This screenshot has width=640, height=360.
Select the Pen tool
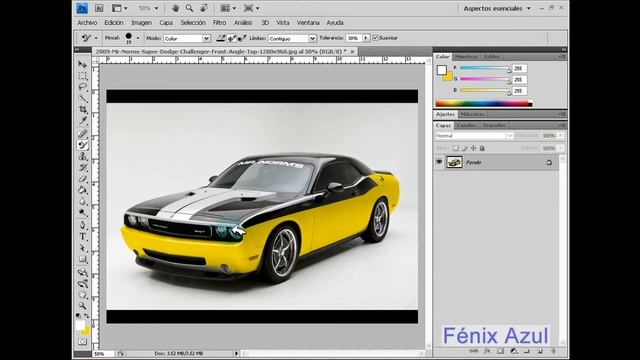pos(82,225)
